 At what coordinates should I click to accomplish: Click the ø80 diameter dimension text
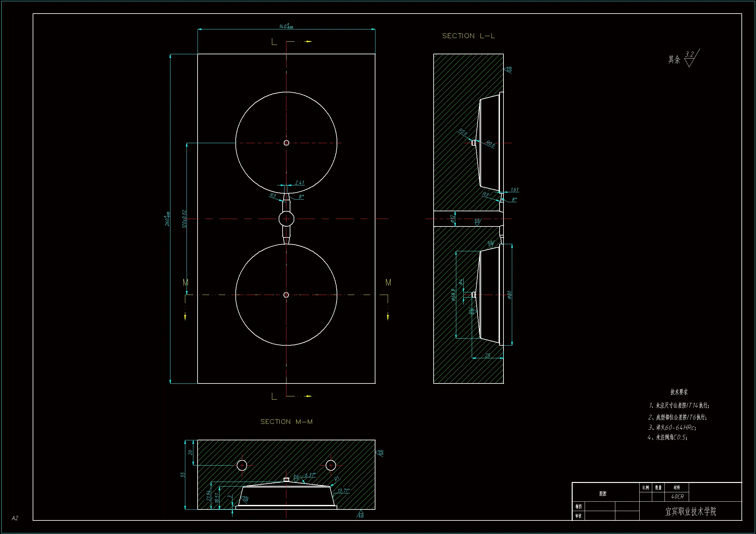(509, 295)
